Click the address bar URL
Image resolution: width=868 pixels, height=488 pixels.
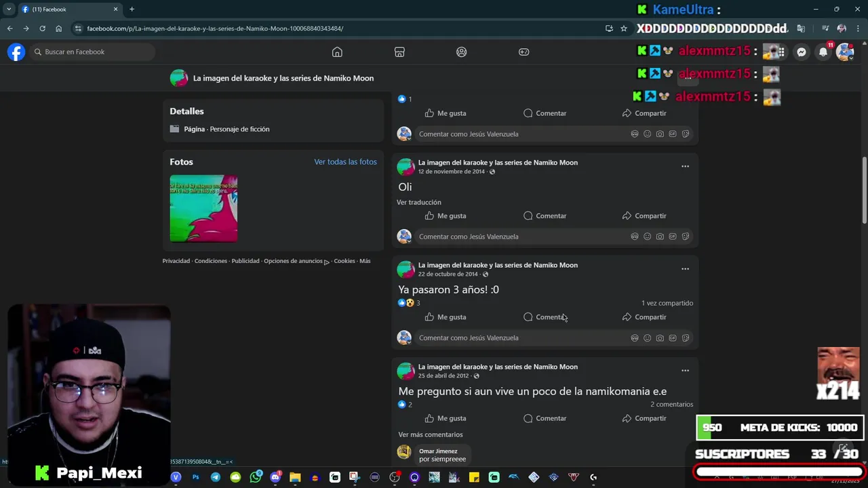[215, 28]
